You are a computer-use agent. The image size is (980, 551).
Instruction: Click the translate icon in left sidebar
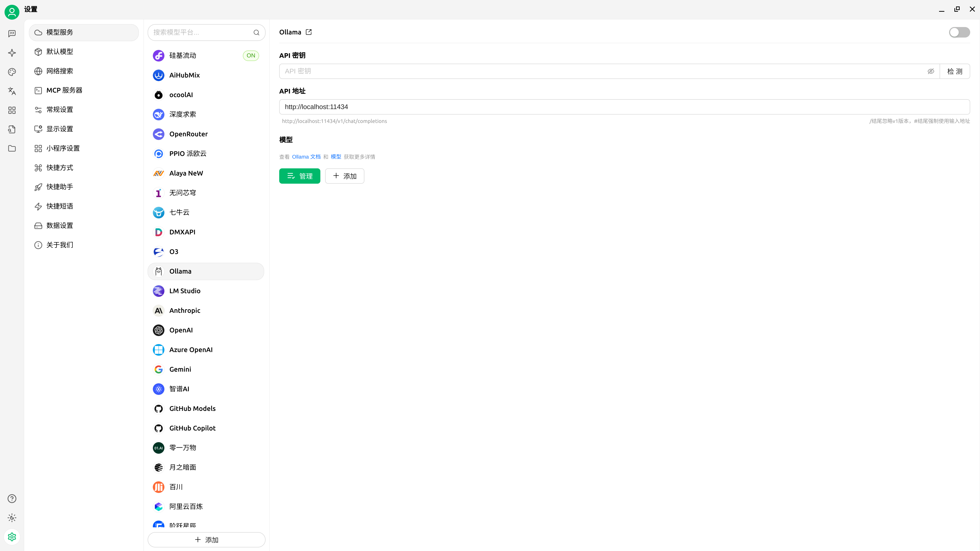pyautogui.click(x=12, y=91)
